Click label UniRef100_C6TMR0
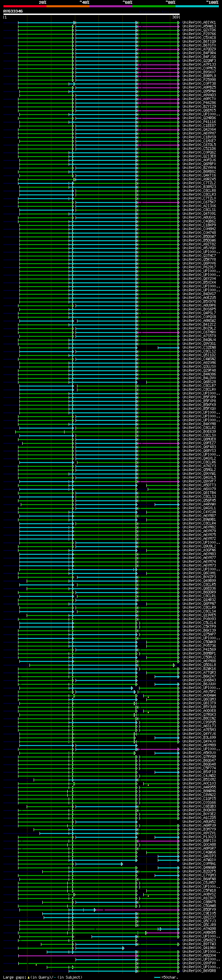This screenshot has height=980, width=222. [x=199, y=332]
